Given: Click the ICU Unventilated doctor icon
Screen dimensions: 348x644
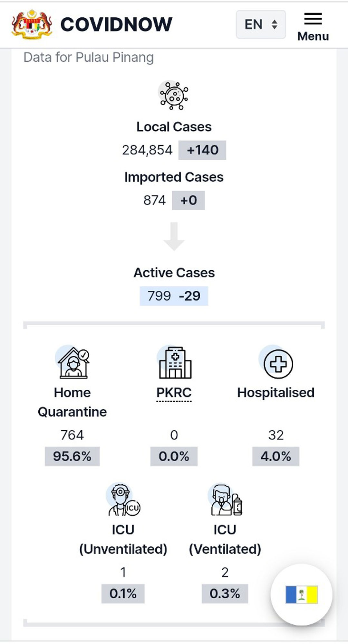Looking at the screenshot, I should pyautogui.click(x=123, y=499).
